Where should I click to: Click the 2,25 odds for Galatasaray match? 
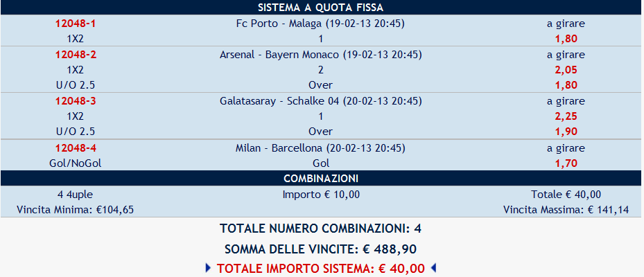click(566, 116)
